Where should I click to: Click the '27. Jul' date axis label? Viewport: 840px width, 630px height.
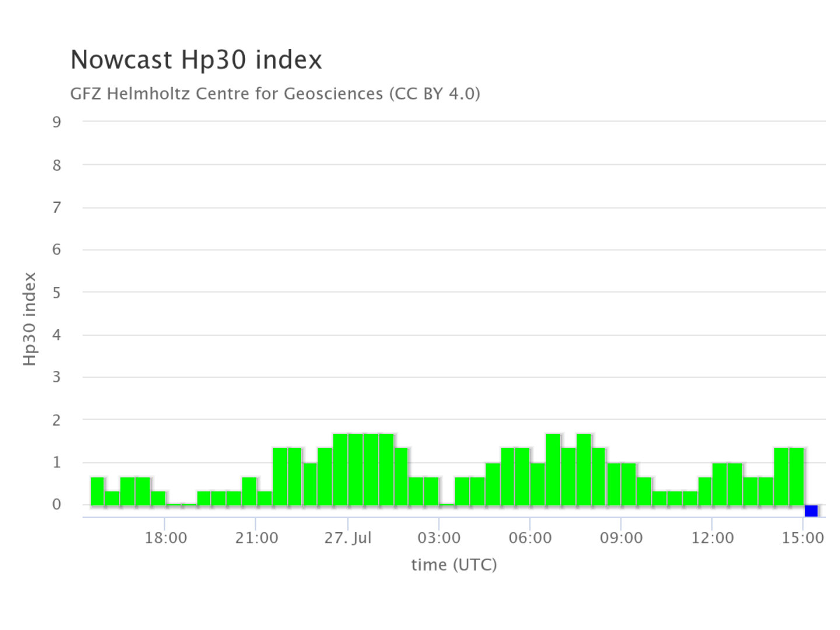tap(348, 538)
